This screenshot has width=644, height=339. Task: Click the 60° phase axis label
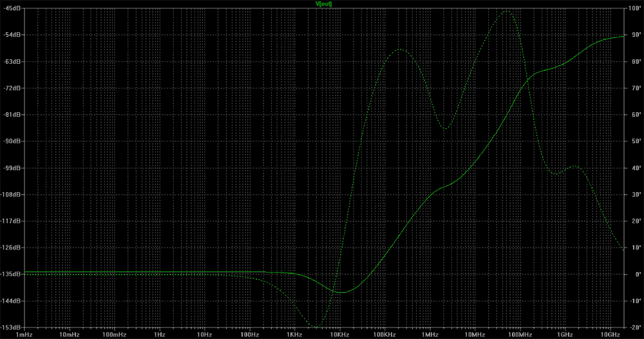tap(637, 115)
